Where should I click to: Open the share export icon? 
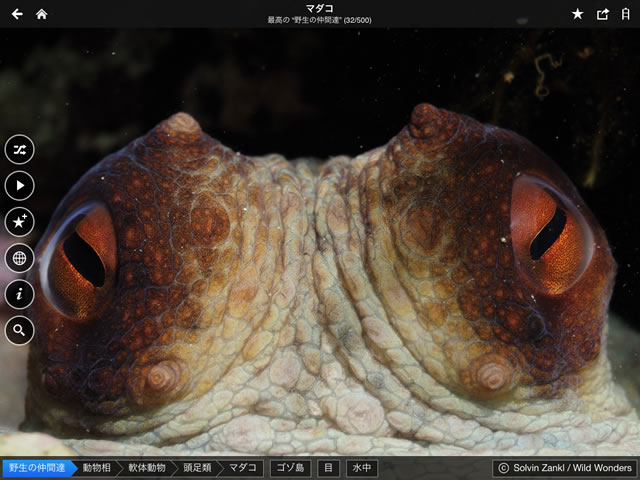[603, 14]
